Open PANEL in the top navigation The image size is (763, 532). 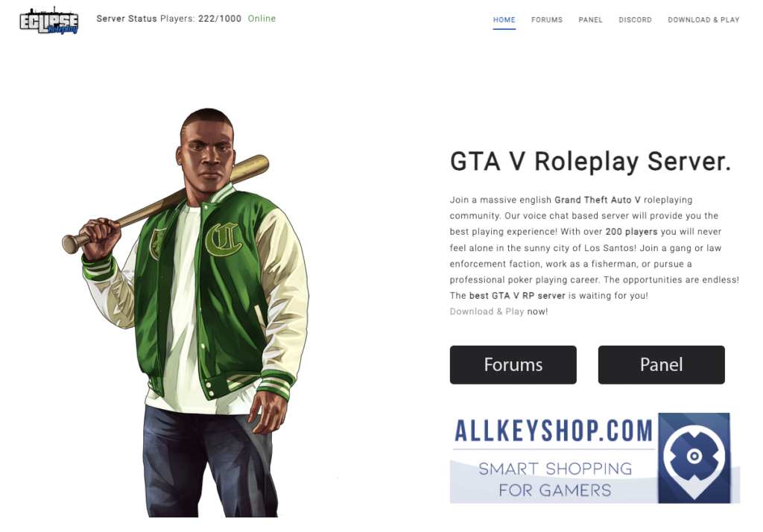590,20
